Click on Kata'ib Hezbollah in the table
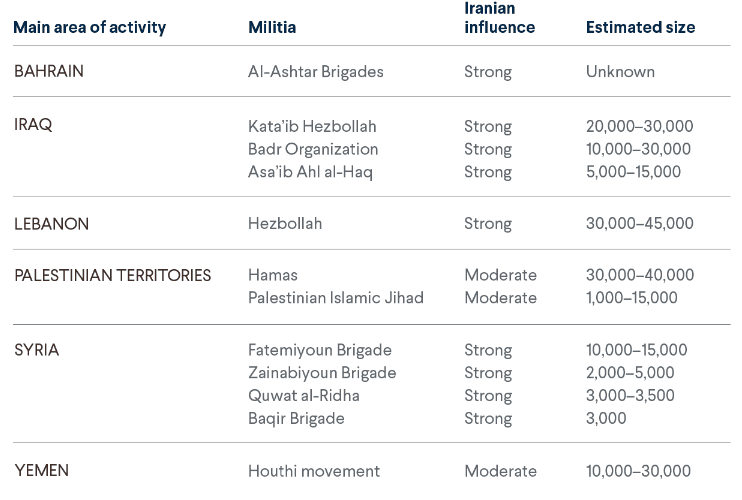This screenshot has width=742, height=500. 312,126
